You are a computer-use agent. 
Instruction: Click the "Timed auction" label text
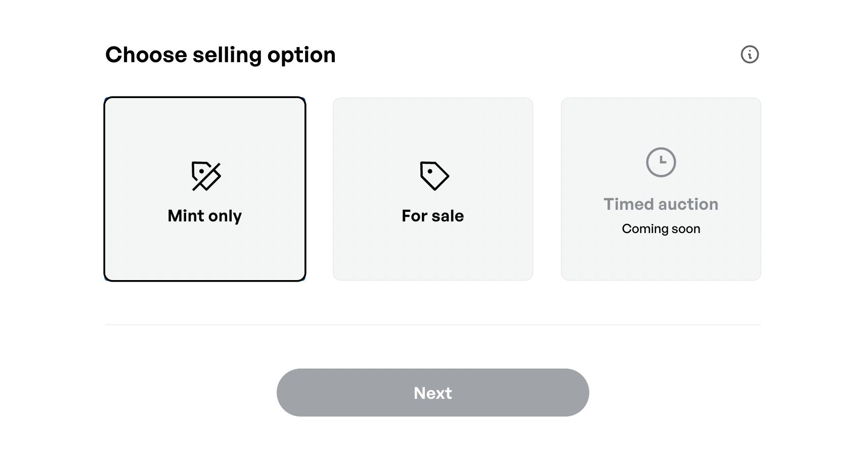point(661,204)
